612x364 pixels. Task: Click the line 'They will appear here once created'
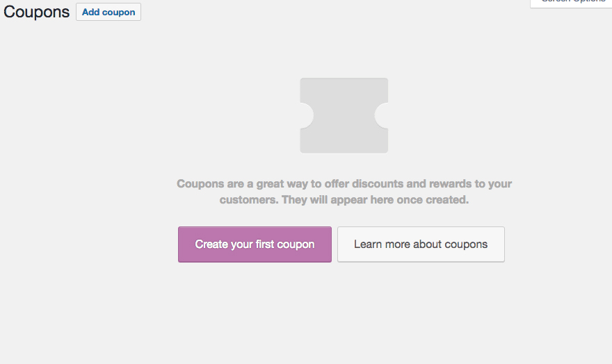click(x=375, y=199)
